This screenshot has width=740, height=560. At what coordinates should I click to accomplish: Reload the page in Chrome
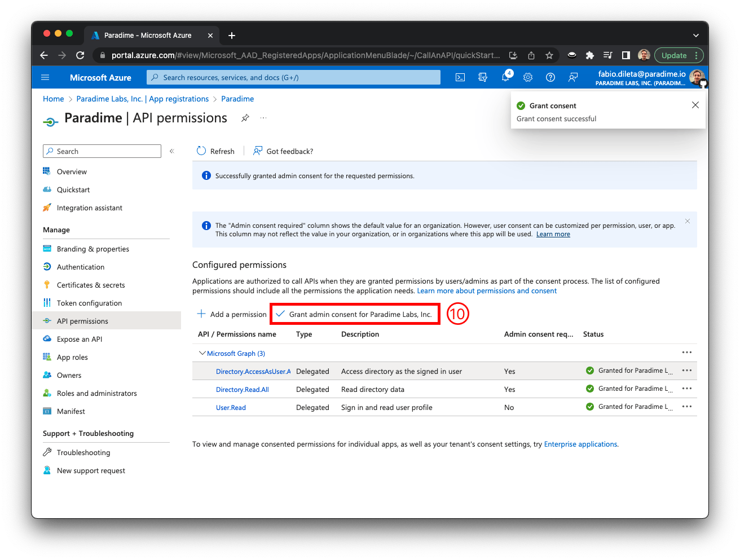[x=80, y=55]
